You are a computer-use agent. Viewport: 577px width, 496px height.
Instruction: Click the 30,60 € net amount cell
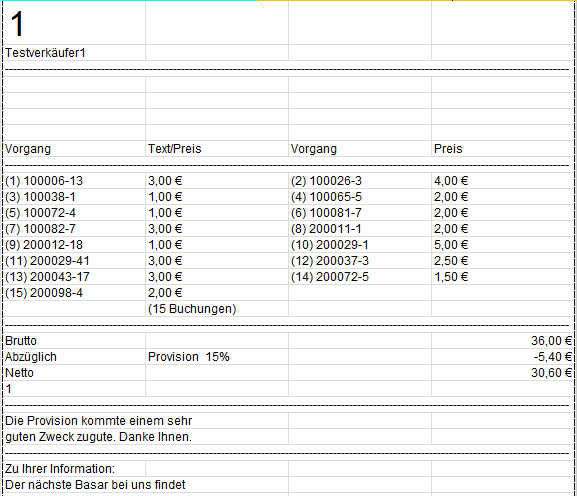(x=502, y=373)
